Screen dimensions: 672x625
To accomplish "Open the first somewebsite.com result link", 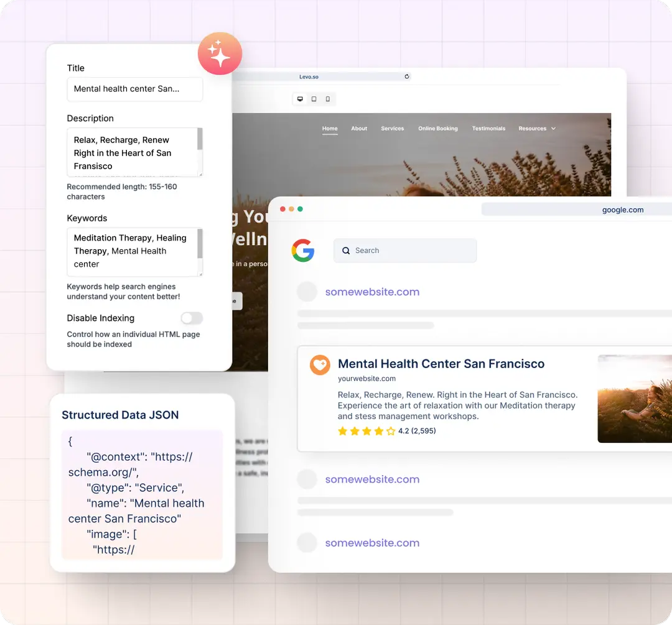I will point(372,292).
